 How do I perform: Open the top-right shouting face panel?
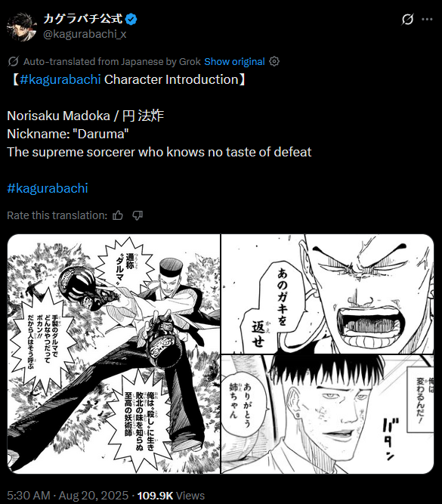[328, 294]
